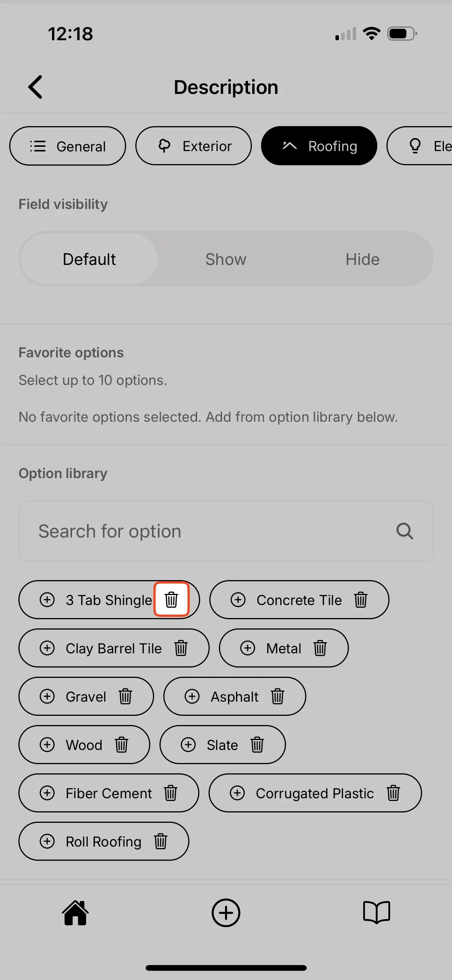Delete the Roll Roofing option
The height and width of the screenshot is (980, 452).
point(161,842)
